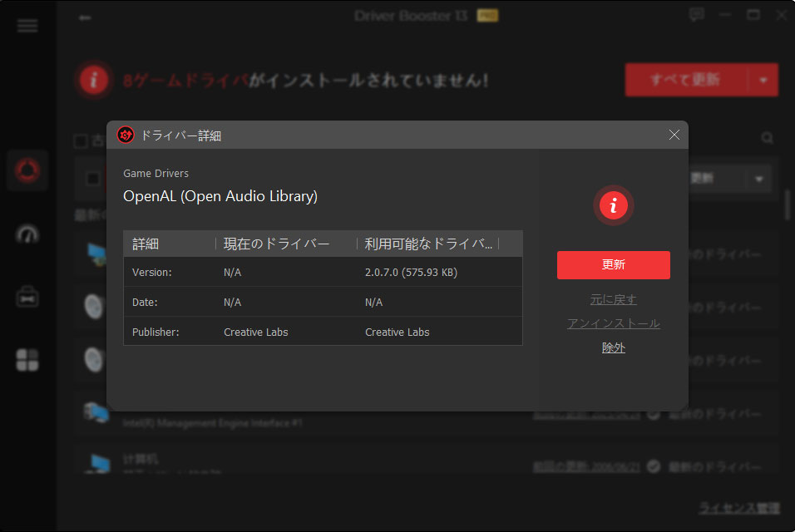
Task: Click the PRO badge beside Driver Booster 13
Action: tap(487, 16)
